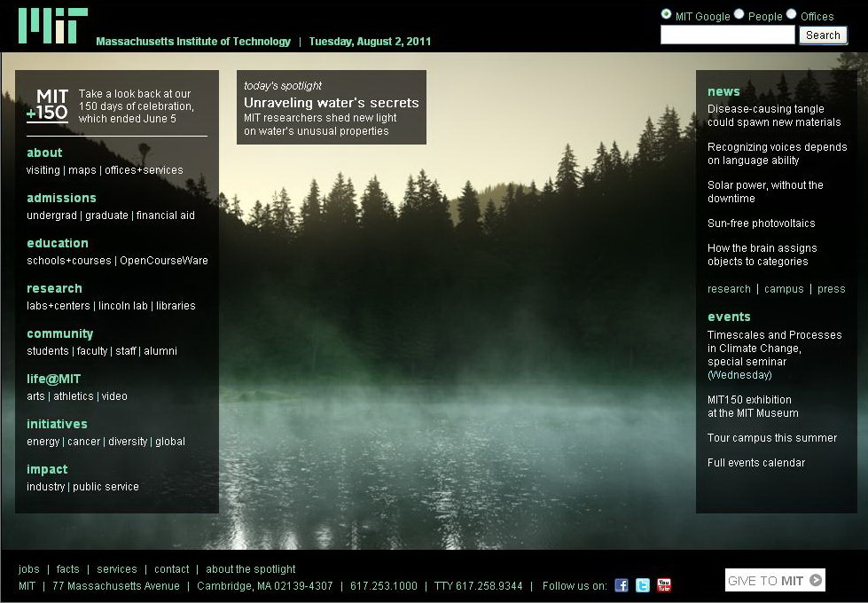Open the initiatives section heading
The image size is (868, 603).
(x=57, y=424)
